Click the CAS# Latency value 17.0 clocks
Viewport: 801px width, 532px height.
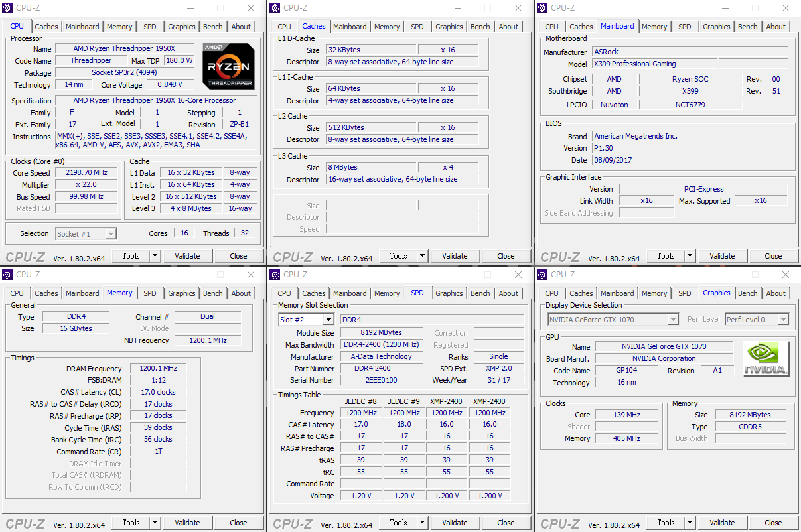tap(157, 392)
